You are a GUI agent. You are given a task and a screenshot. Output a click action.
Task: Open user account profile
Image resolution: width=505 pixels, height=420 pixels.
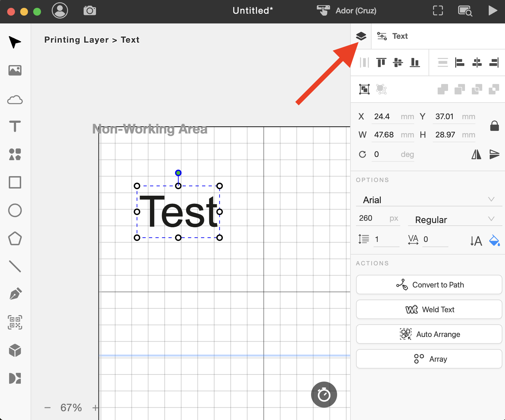(x=60, y=11)
